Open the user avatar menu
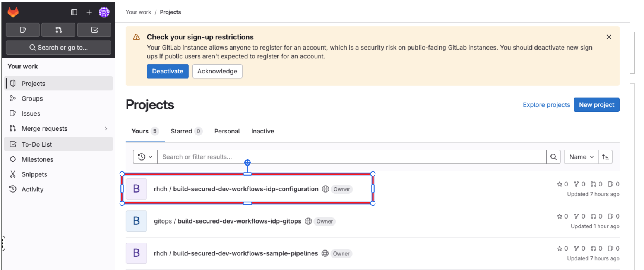This screenshot has width=644, height=270. pyautogui.click(x=104, y=12)
